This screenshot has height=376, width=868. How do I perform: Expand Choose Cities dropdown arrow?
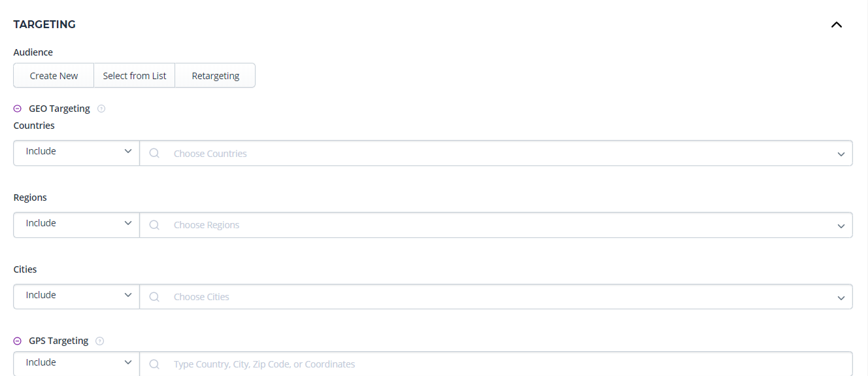(x=841, y=298)
